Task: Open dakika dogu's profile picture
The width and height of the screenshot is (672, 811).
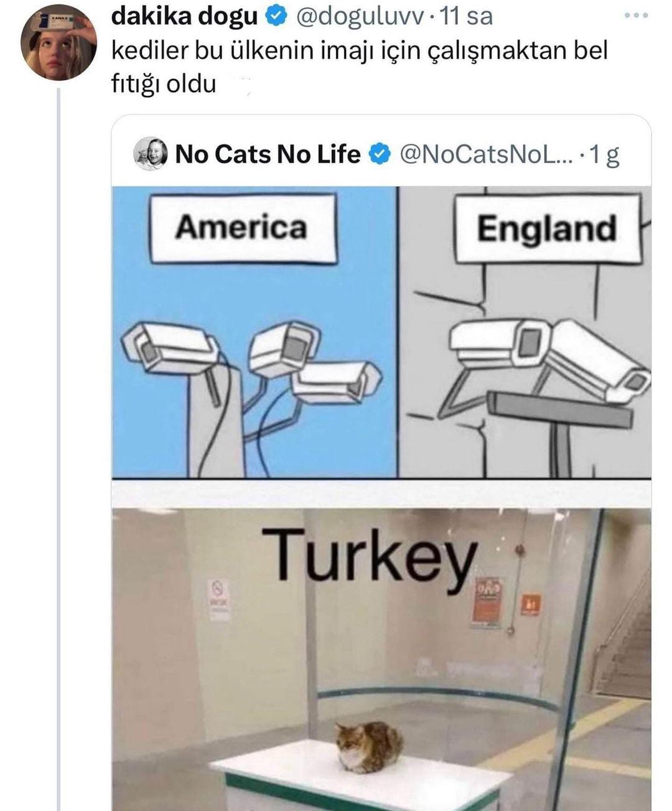Action: (58, 43)
